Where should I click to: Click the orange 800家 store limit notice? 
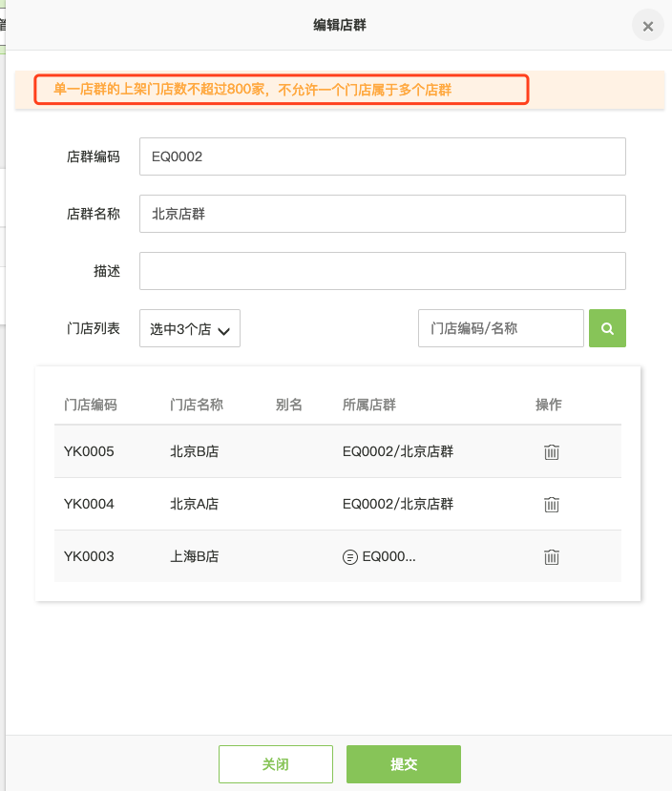(x=252, y=90)
